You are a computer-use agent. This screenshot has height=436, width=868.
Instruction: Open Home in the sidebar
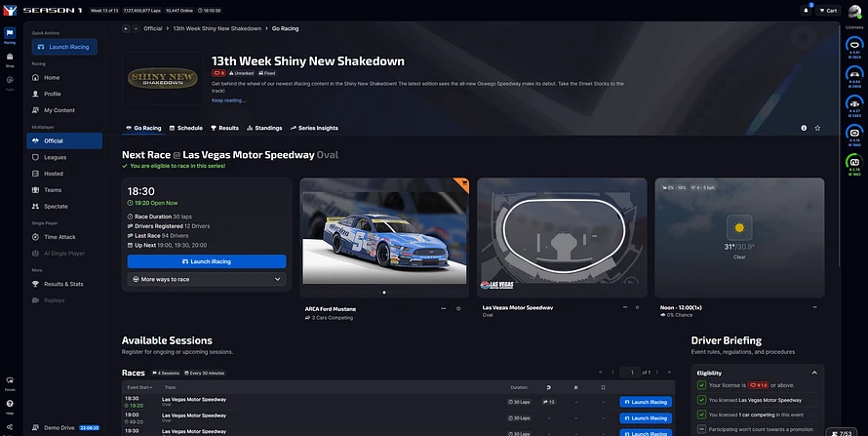pos(64,77)
